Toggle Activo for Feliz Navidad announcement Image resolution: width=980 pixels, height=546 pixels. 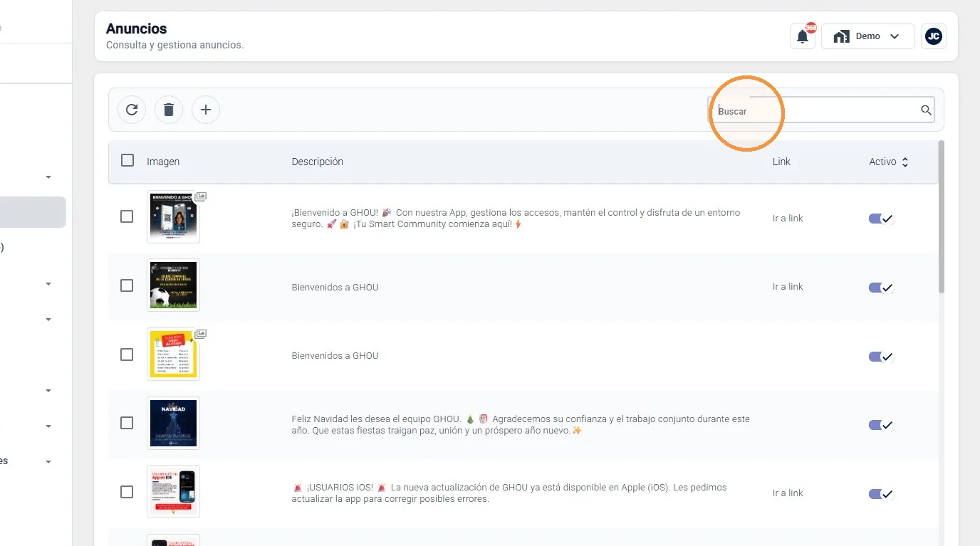pyautogui.click(x=881, y=425)
